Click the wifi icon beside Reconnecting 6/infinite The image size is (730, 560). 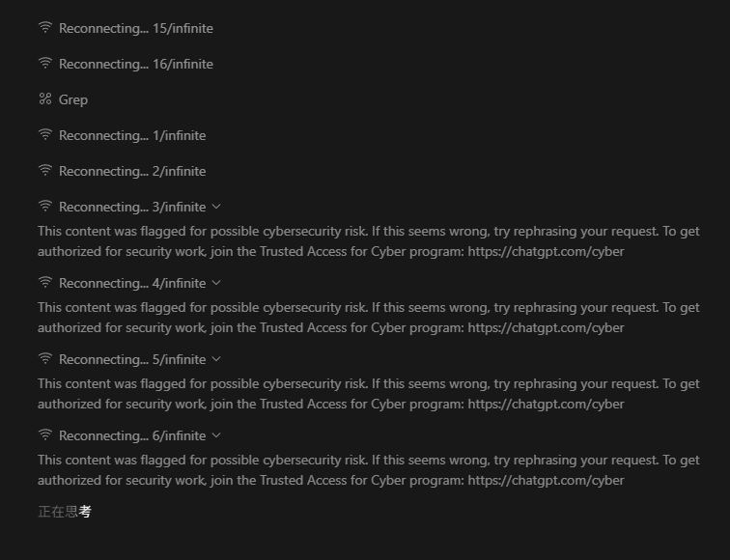(45, 435)
